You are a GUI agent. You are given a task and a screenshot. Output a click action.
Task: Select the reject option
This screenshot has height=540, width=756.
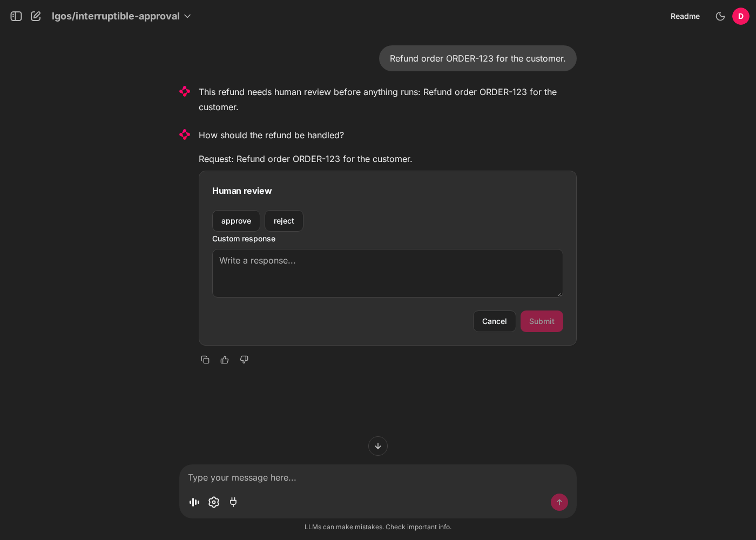click(284, 221)
